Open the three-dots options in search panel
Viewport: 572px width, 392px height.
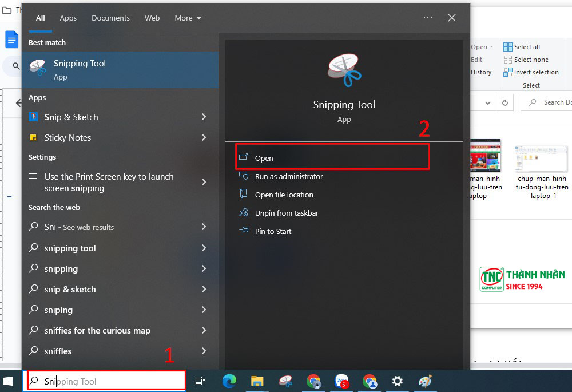click(x=427, y=18)
